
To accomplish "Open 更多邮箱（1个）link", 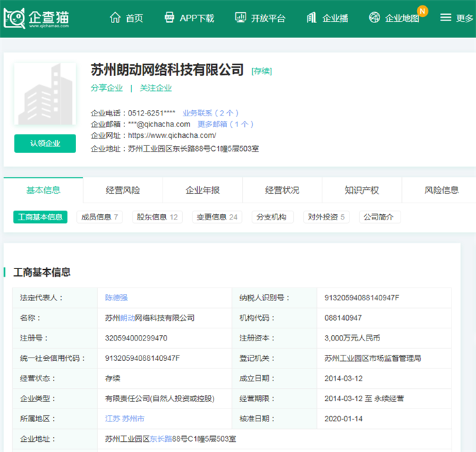I will coord(226,124).
